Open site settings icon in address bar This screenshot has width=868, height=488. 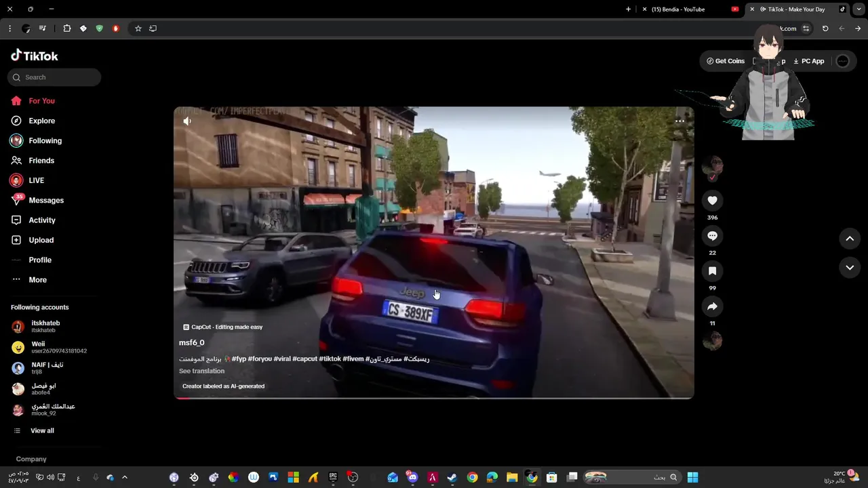[x=806, y=28]
